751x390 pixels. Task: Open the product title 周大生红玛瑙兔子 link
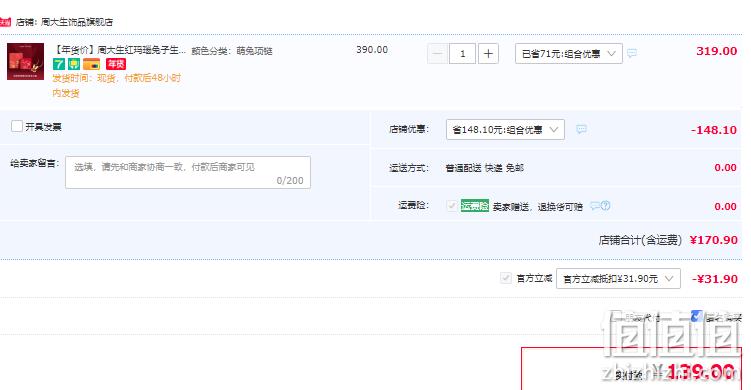(x=120, y=50)
